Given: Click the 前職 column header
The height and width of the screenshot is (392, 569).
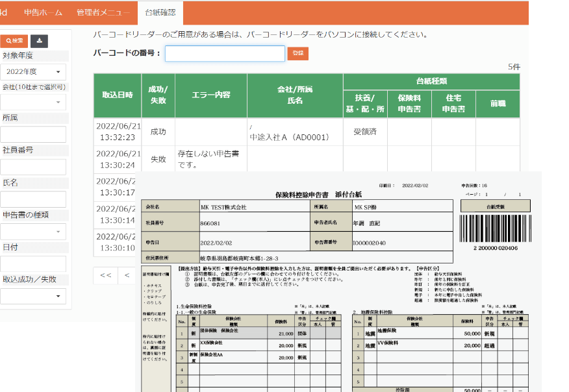Looking at the screenshot, I should [498, 104].
